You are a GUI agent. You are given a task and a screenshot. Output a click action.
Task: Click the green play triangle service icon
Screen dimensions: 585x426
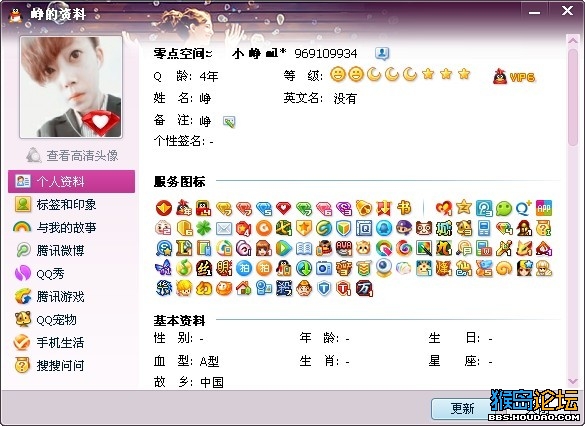[284, 248]
